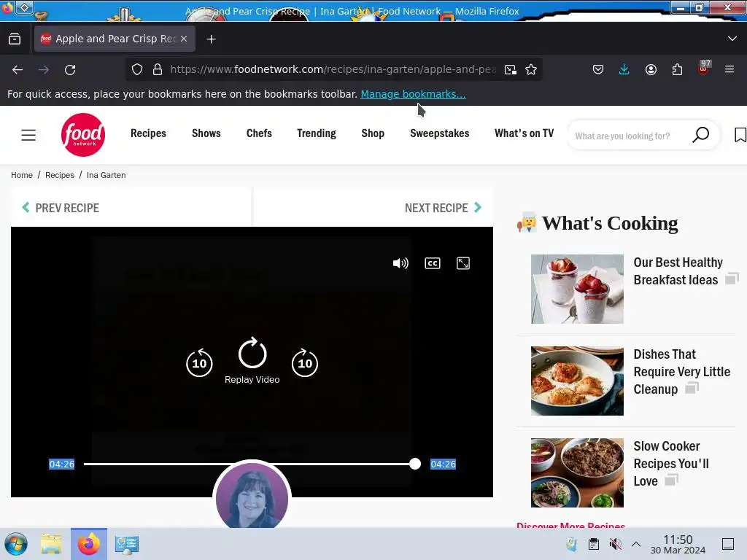Open Dishes Little Cleanup thumbnail image
Viewport: 747px width, 560px height.
click(577, 381)
